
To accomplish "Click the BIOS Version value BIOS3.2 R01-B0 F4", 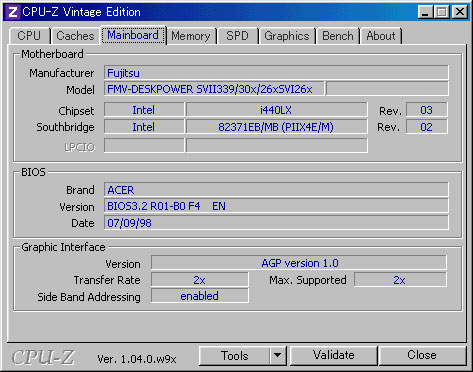I will [x=276, y=206].
